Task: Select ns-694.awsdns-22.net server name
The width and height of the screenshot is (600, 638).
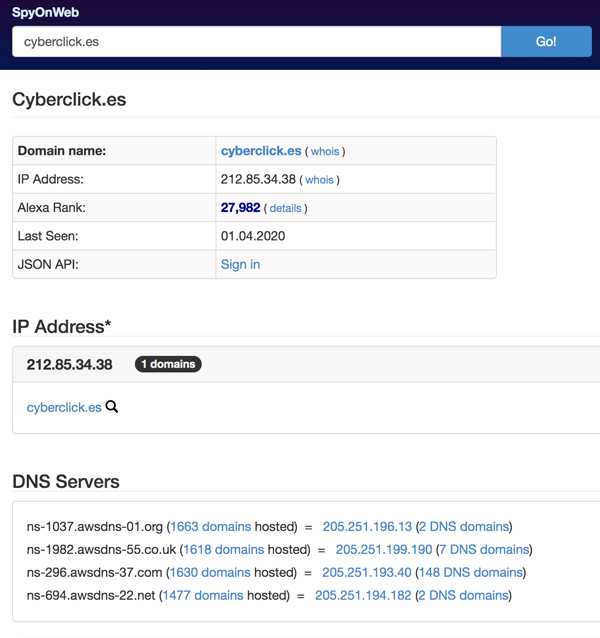Action: [91, 595]
